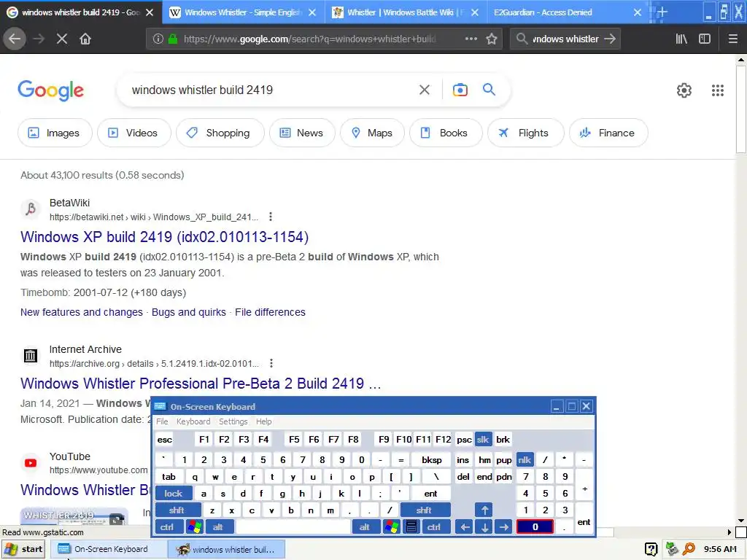Search by image with camera icon
Viewport: 747px width, 560px height.
(460, 90)
